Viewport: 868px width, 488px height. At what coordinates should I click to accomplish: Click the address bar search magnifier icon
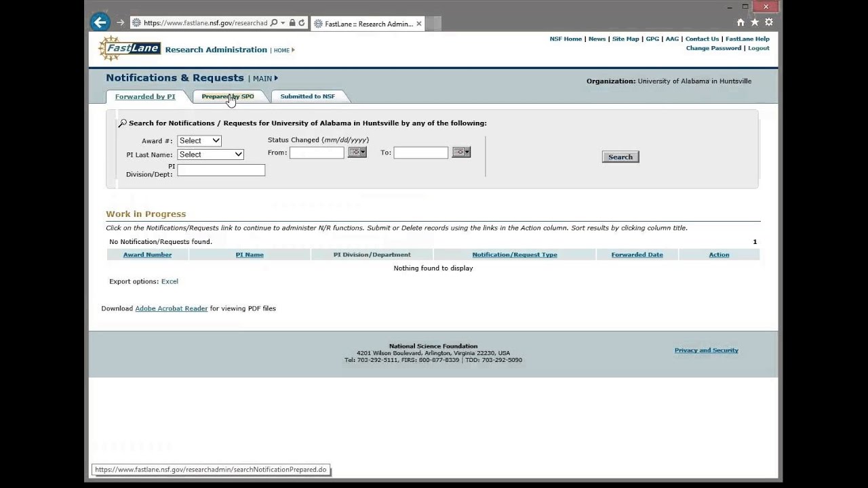(274, 23)
